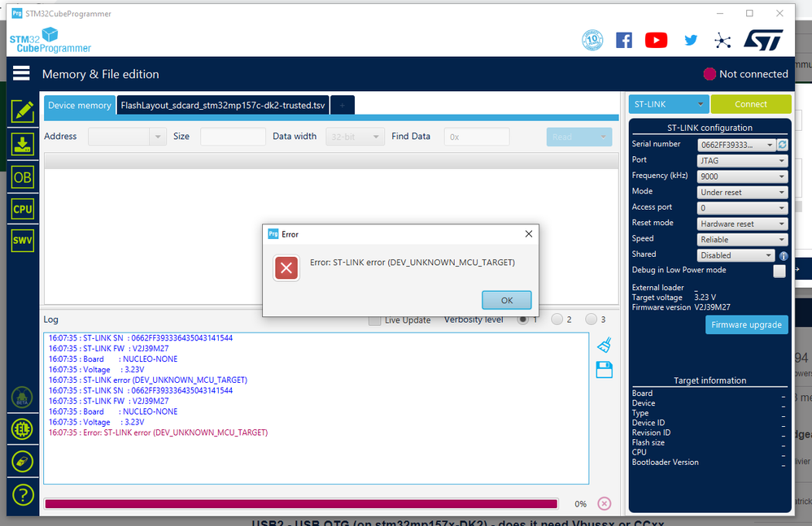Open the Access port dropdown
The width and height of the screenshot is (812, 526).
tap(742, 208)
